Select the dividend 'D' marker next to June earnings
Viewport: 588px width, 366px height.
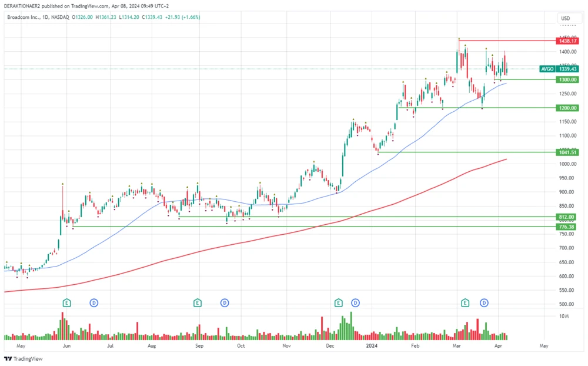[94, 302]
